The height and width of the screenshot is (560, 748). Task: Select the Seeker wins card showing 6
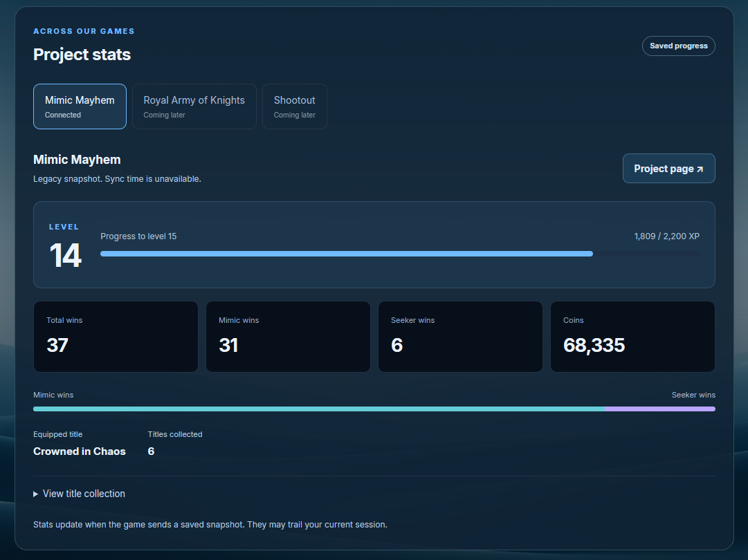460,337
